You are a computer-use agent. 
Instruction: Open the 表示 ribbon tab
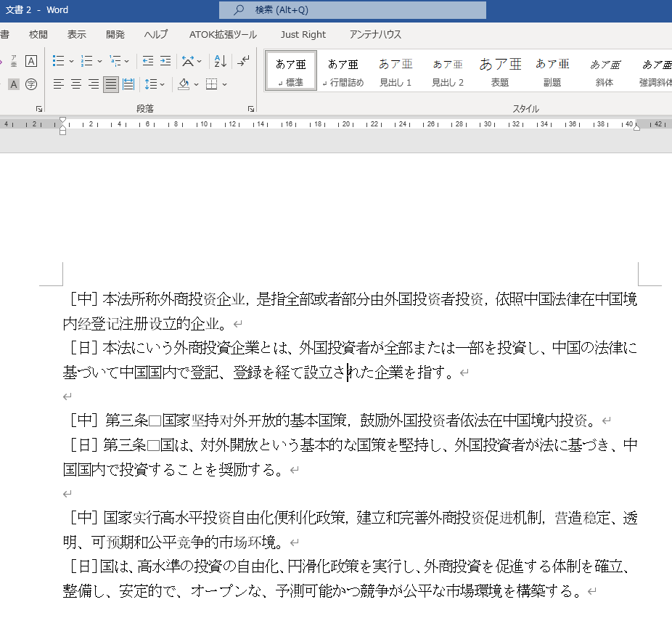[77, 34]
